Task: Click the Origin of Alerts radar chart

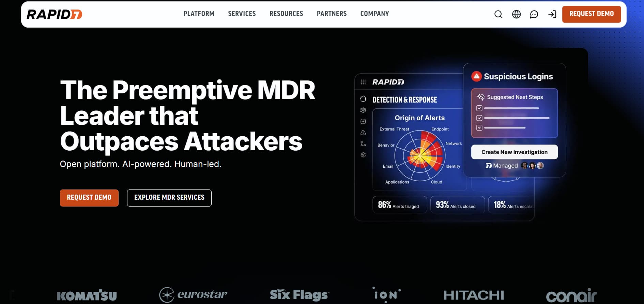Action: pos(420,156)
